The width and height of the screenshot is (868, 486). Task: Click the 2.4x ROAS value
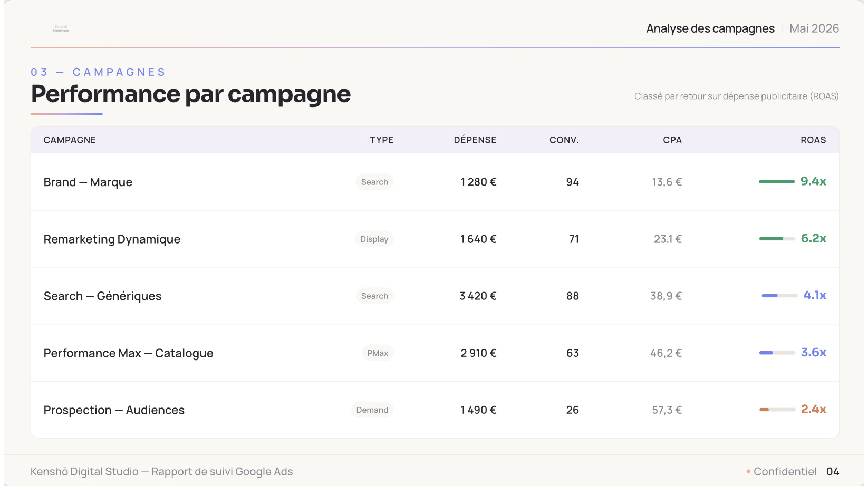tap(814, 409)
